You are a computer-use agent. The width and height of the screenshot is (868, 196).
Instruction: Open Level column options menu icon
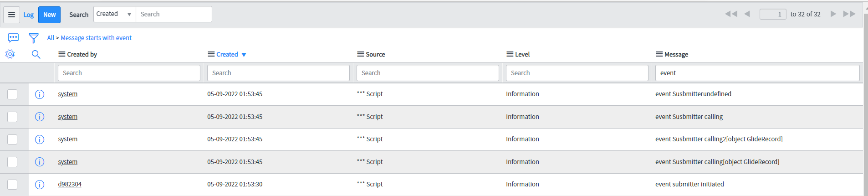(510, 54)
